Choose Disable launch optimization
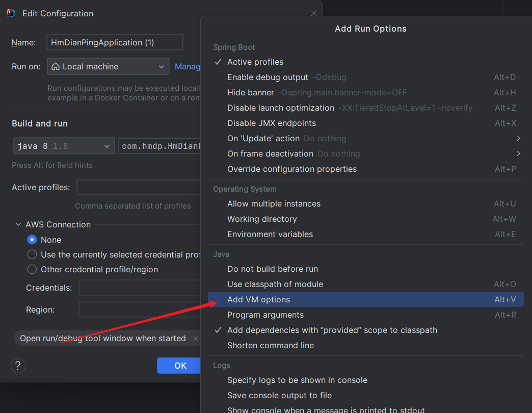532x413 pixels. pyautogui.click(x=366, y=108)
